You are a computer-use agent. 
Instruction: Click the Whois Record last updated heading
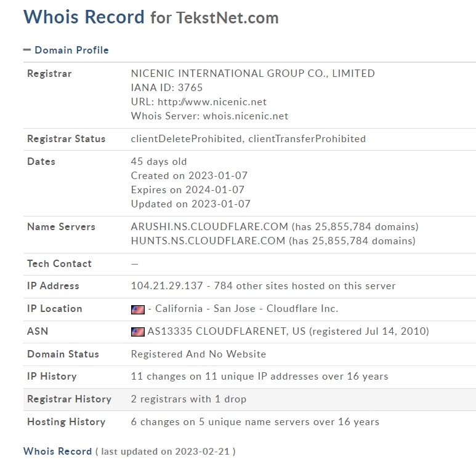(129, 452)
